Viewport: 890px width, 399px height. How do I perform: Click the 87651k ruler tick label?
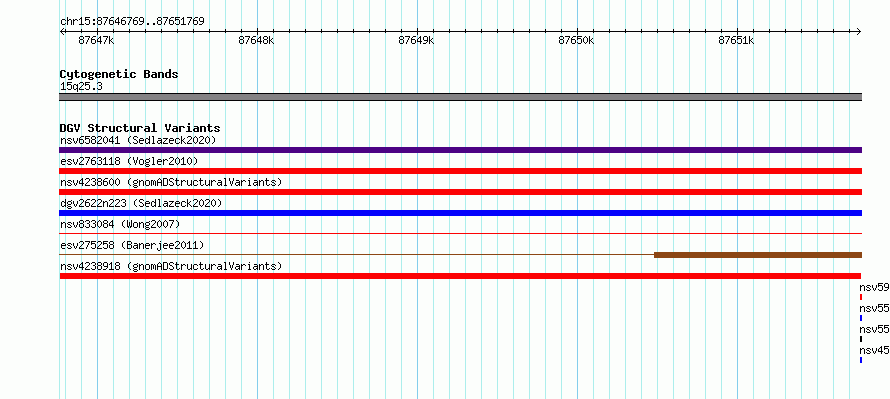point(737,40)
